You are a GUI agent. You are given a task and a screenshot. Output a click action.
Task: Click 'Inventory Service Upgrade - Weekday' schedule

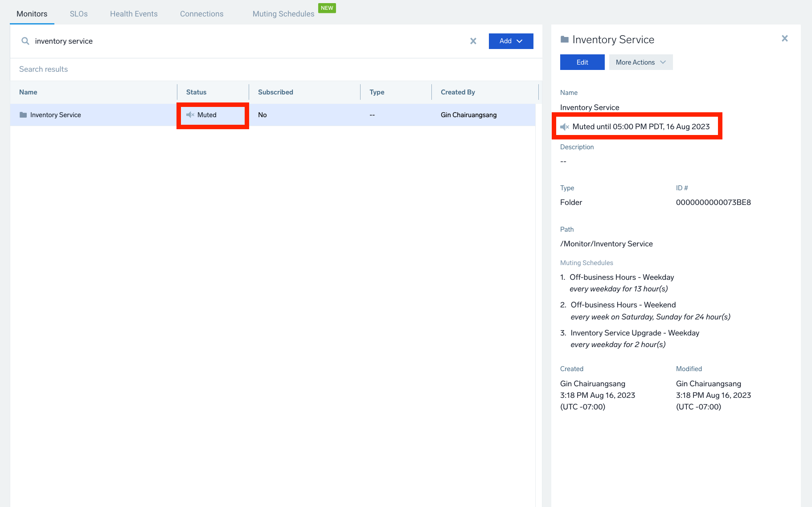click(635, 333)
